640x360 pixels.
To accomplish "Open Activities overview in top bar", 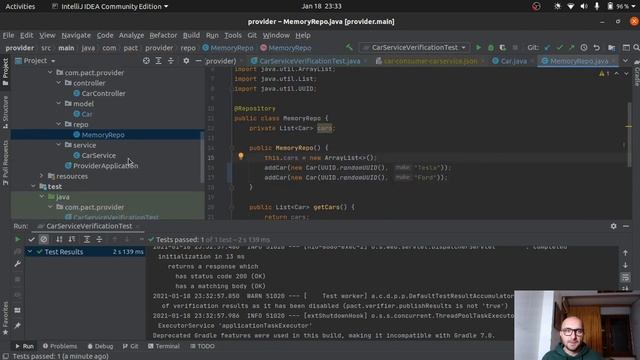I will click(x=20, y=7).
